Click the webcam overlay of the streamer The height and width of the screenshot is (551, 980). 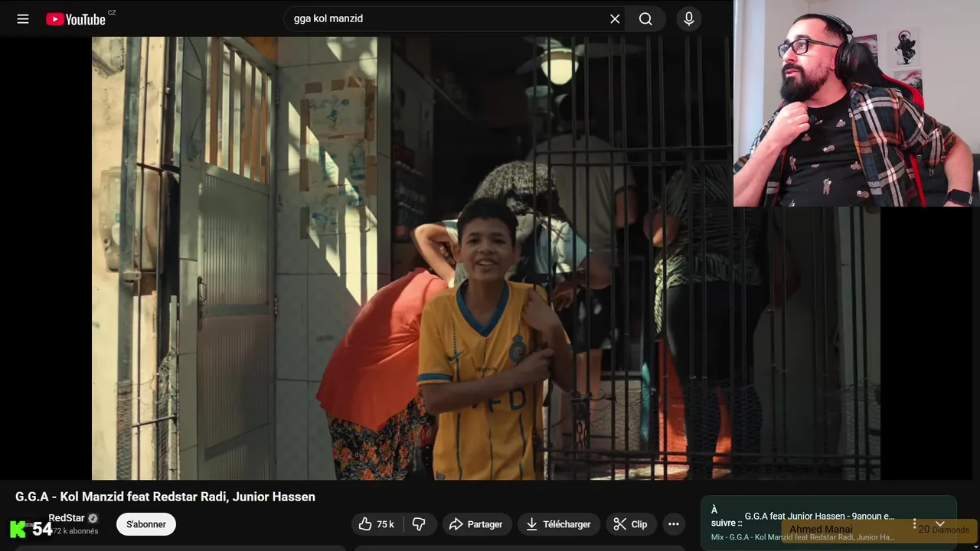coord(857,103)
